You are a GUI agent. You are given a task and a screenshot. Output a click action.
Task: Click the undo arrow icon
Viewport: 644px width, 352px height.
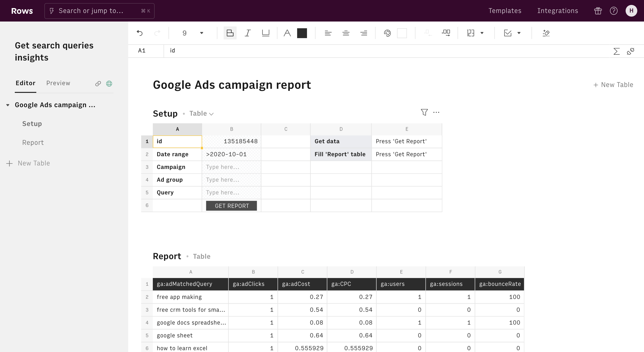point(140,33)
